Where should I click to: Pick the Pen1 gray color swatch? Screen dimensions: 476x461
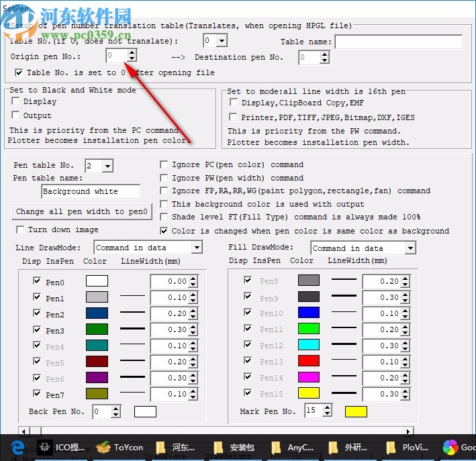(97, 297)
